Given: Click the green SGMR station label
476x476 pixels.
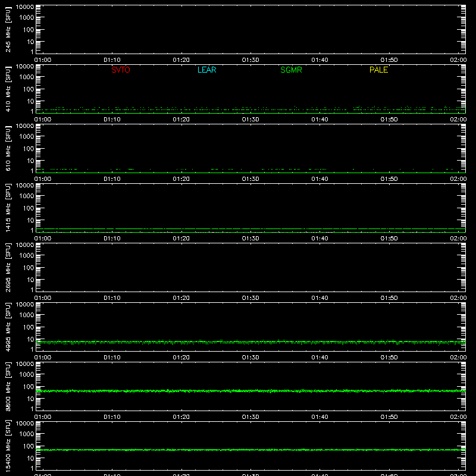Looking at the screenshot, I should tap(291, 70).
